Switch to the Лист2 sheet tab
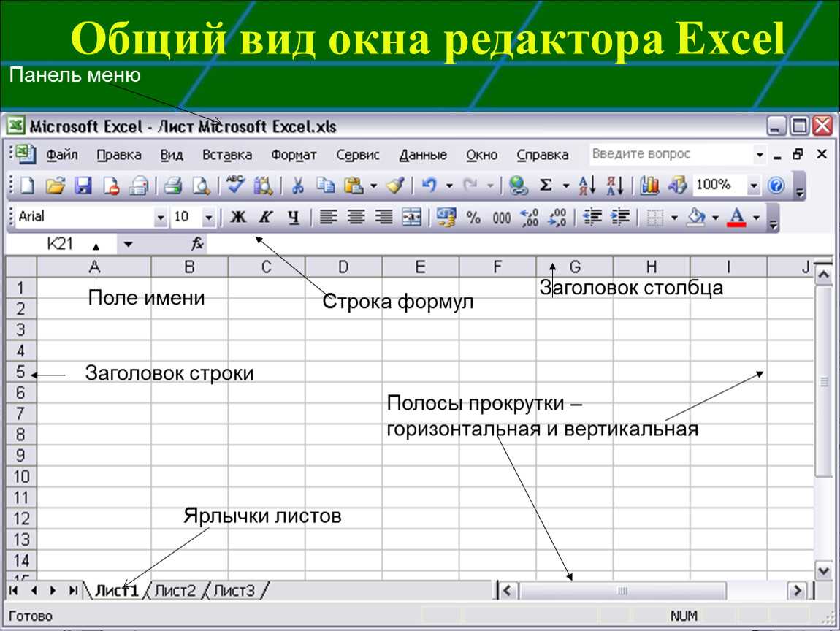The image size is (840, 631). pos(175,591)
